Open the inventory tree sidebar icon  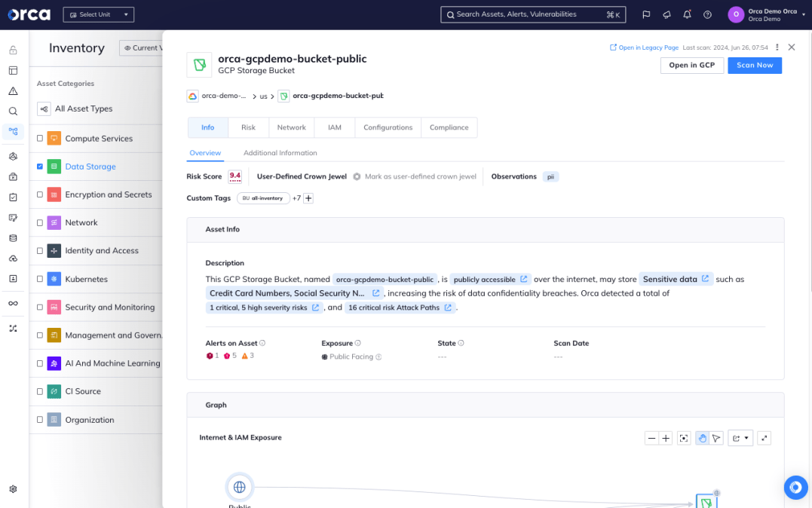(x=14, y=132)
